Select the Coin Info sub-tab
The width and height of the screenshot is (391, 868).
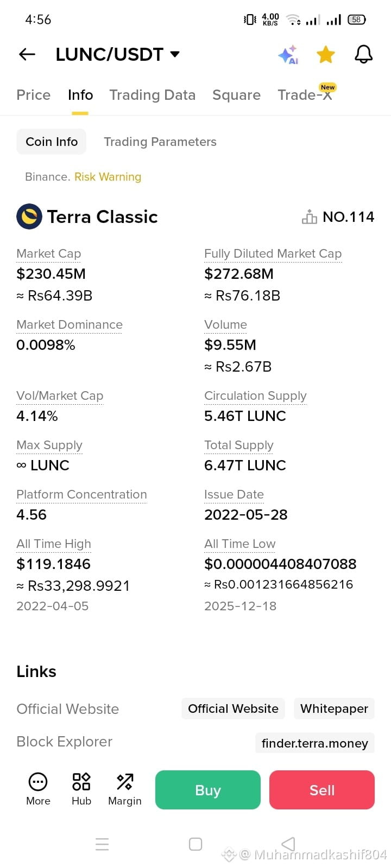52,142
